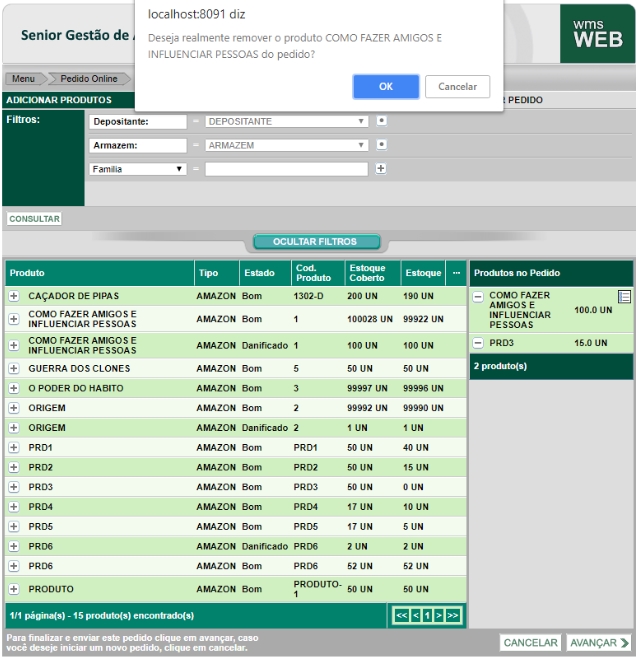The image size is (639, 657).
Task: Go to the last page of results
Action: 453,614
